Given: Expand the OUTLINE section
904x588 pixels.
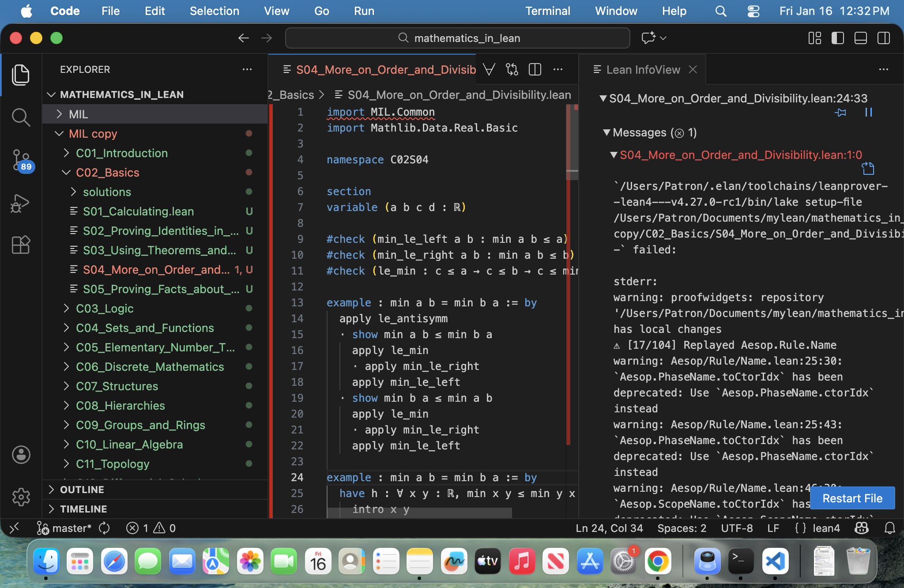Looking at the screenshot, I should pyautogui.click(x=82, y=490).
